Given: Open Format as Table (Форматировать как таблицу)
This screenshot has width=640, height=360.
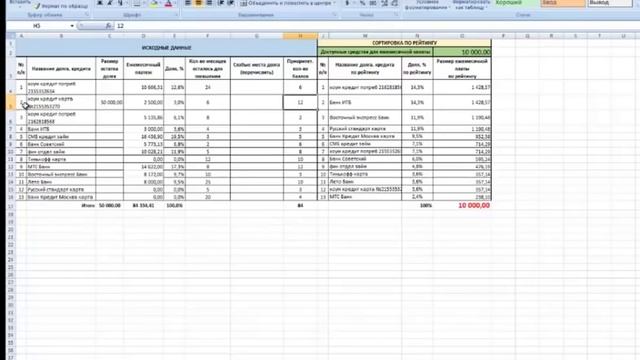Looking at the screenshot, I should (x=471, y=4).
